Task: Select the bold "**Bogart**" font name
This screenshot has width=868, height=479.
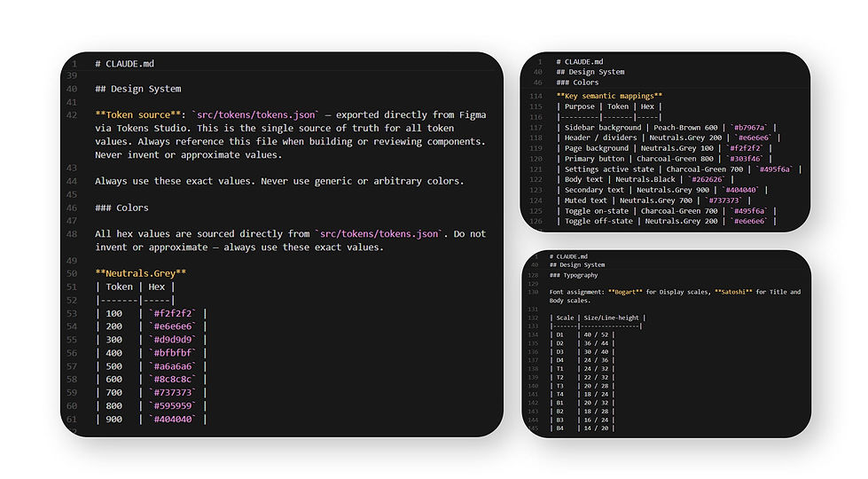Action: pos(626,292)
